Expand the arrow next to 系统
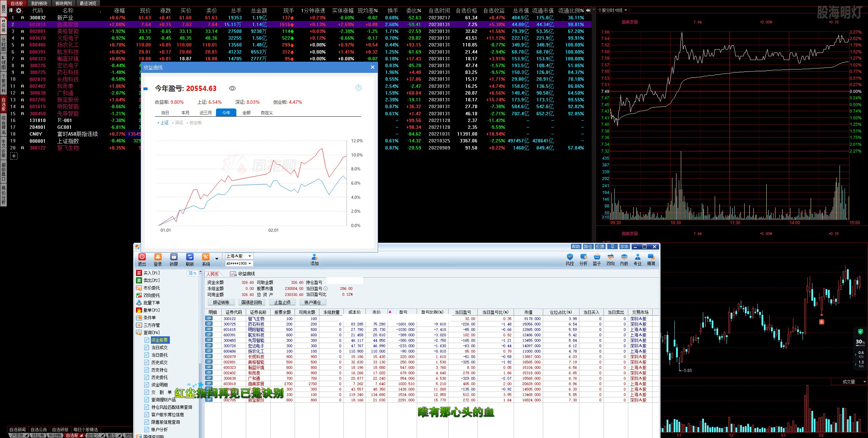Image resolution: width=868 pixels, height=438 pixels. pyautogui.click(x=217, y=259)
